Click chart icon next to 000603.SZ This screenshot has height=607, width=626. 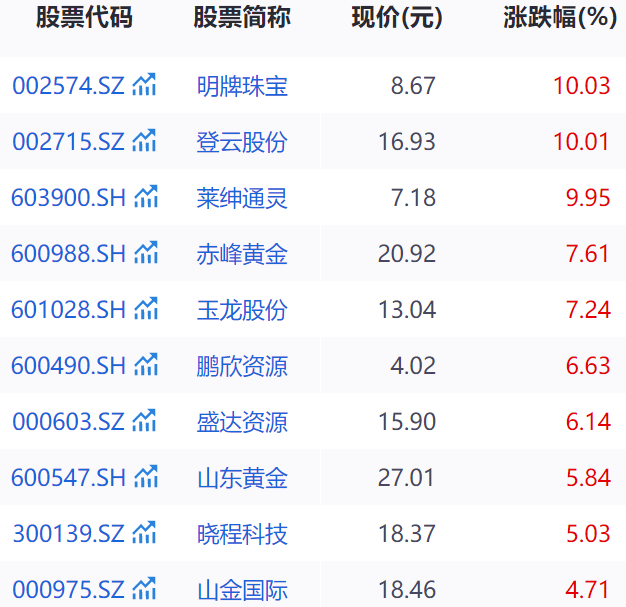[x=145, y=421]
